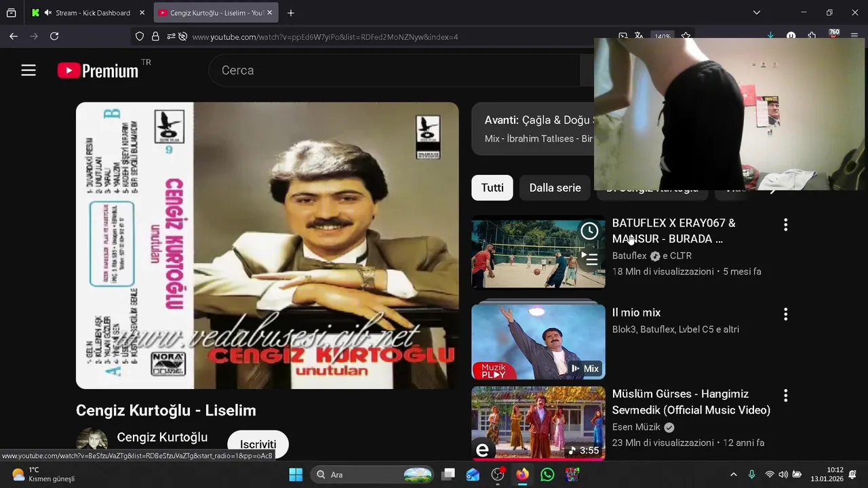This screenshot has height=488, width=868.
Task: Select the Dalla serie filter chip
Action: click(555, 188)
